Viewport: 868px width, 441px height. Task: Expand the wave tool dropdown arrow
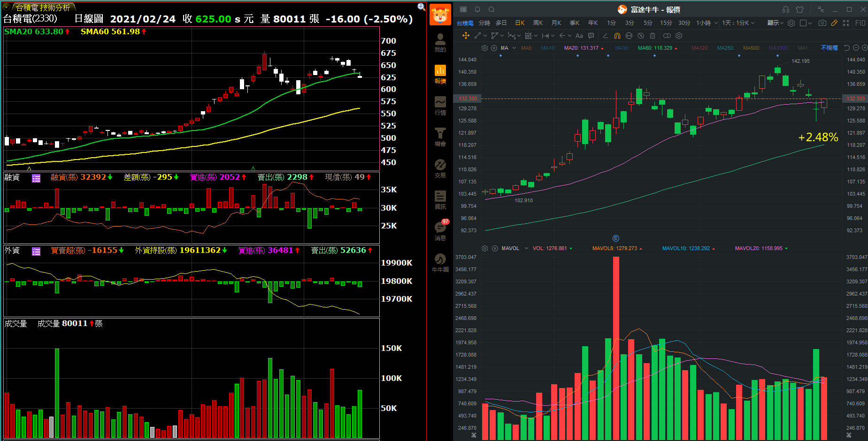click(x=519, y=36)
